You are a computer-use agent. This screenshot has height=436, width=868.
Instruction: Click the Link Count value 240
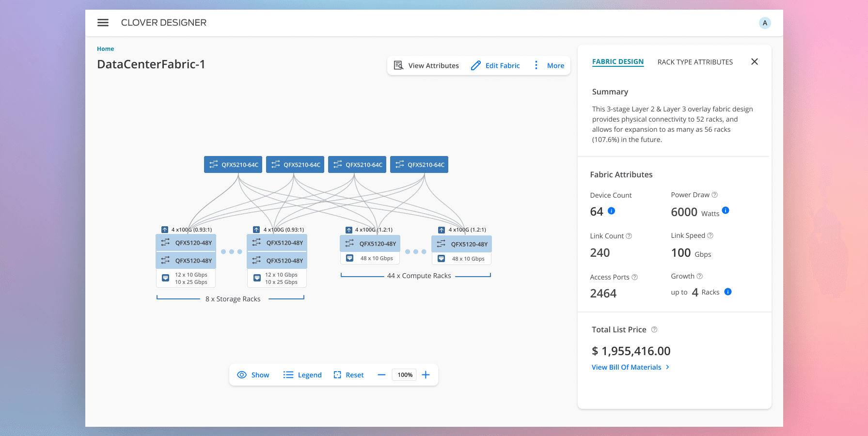[600, 253]
